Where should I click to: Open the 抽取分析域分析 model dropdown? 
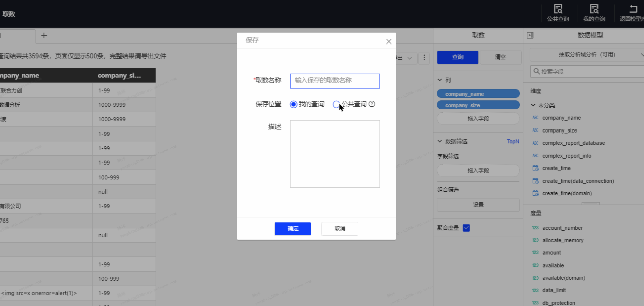(586, 55)
